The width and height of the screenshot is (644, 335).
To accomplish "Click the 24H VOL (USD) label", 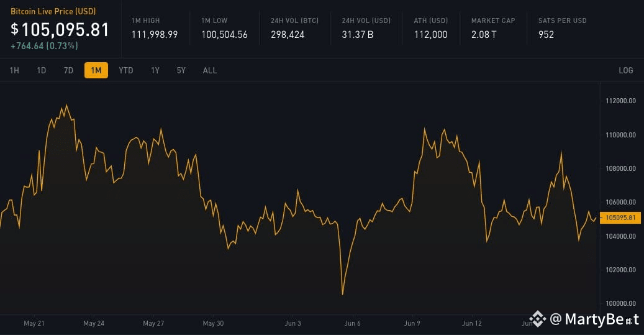I will [366, 21].
